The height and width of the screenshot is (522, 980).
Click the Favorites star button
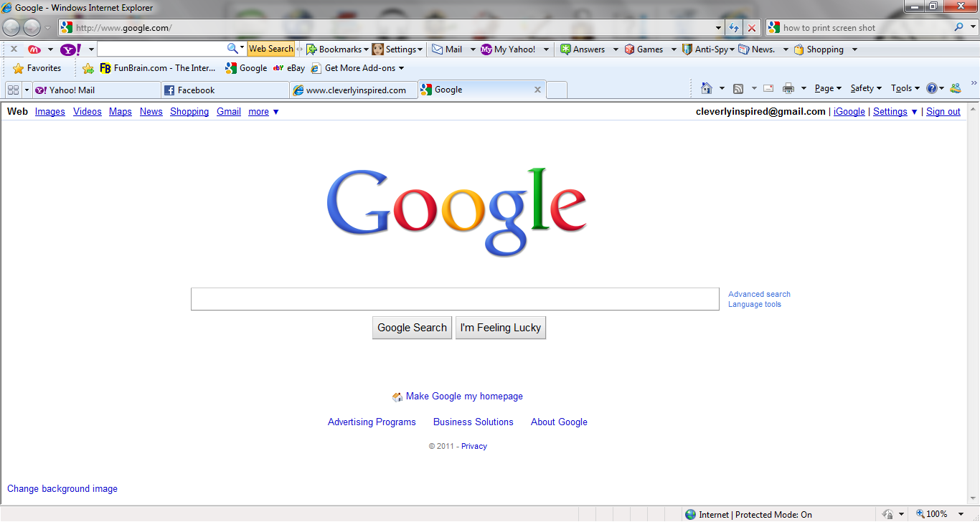pyautogui.click(x=37, y=68)
